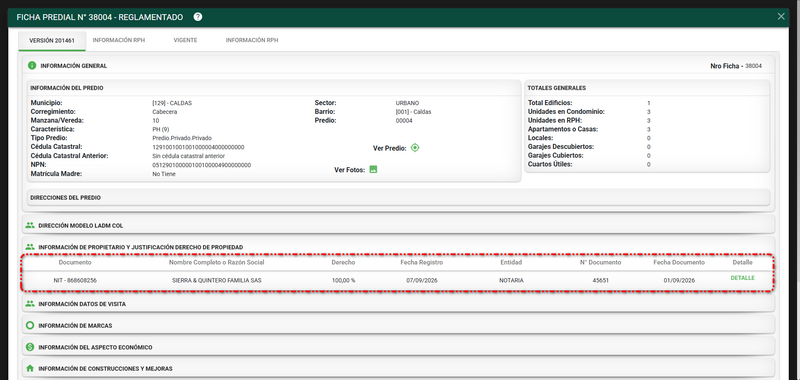Click the Dirección Modelo LADM COL people icon
The width and height of the screenshot is (800, 380).
(x=30, y=225)
